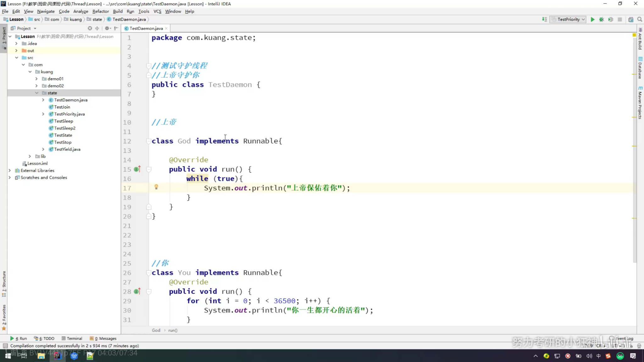Screen dimensions: 644x362
Task: Select TestSleep2 class in tree
Action: coord(64,128)
